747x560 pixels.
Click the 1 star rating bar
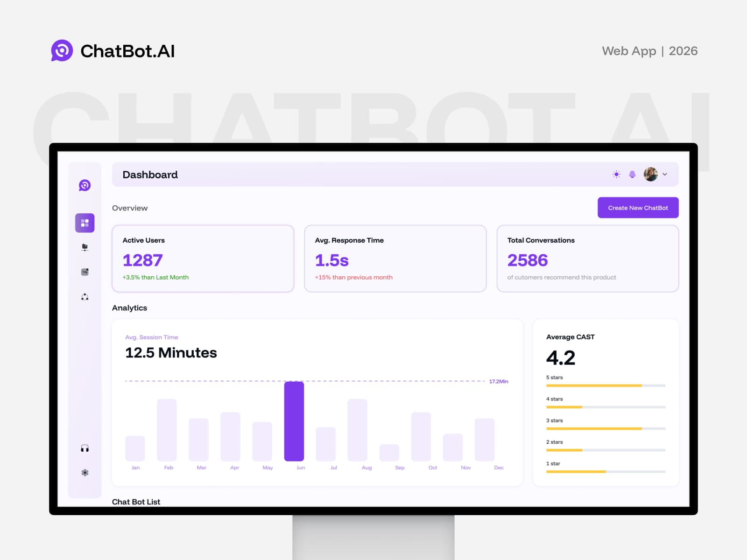(606, 471)
